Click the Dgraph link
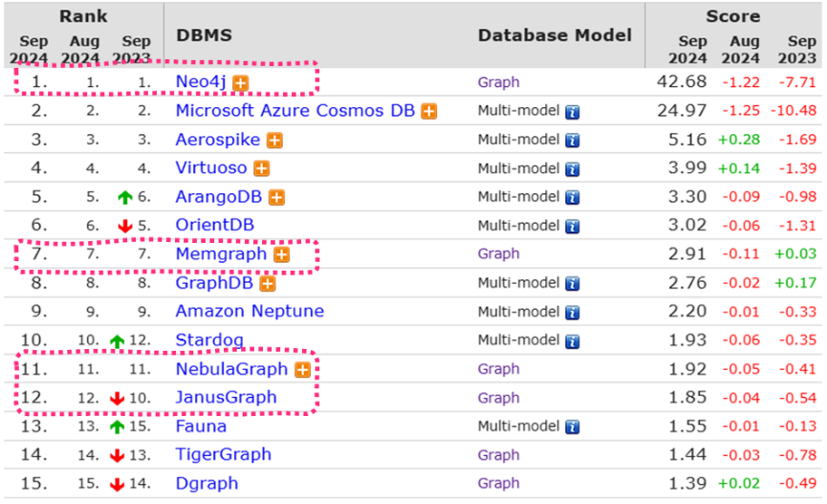Screen dimensions: 827x504 pos(207,484)
